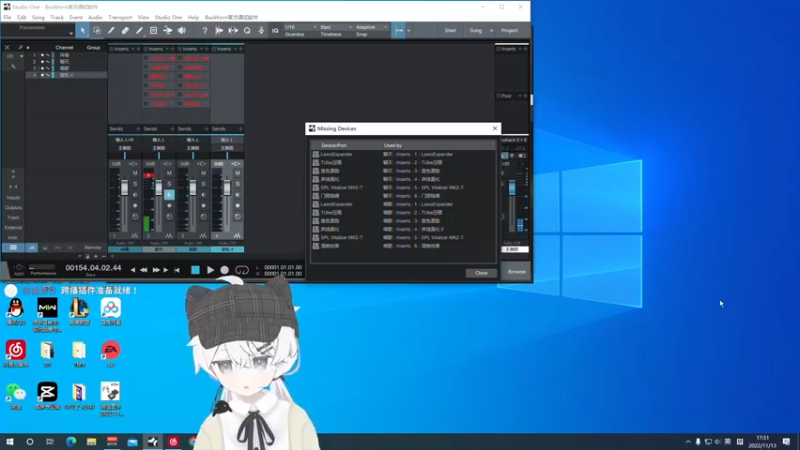Open the Edit menu
This screenshot has height=450, width=800.
21,17
